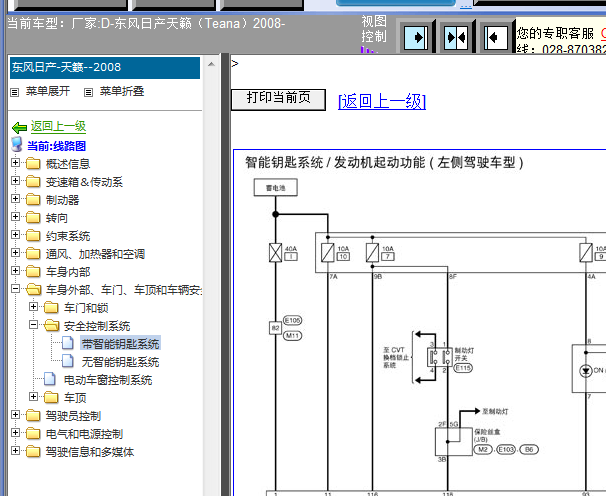Click the 电动车窗控制系统 document icon
606x496 pixels.
(x=50, y=379)
